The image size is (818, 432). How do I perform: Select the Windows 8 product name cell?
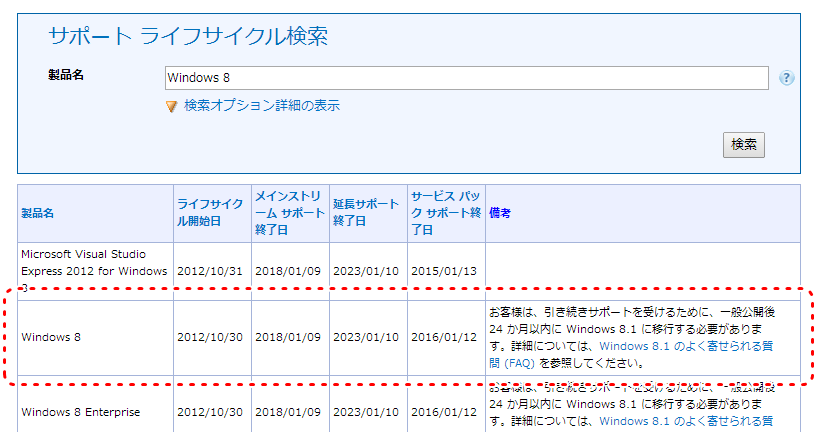(95, 338)
